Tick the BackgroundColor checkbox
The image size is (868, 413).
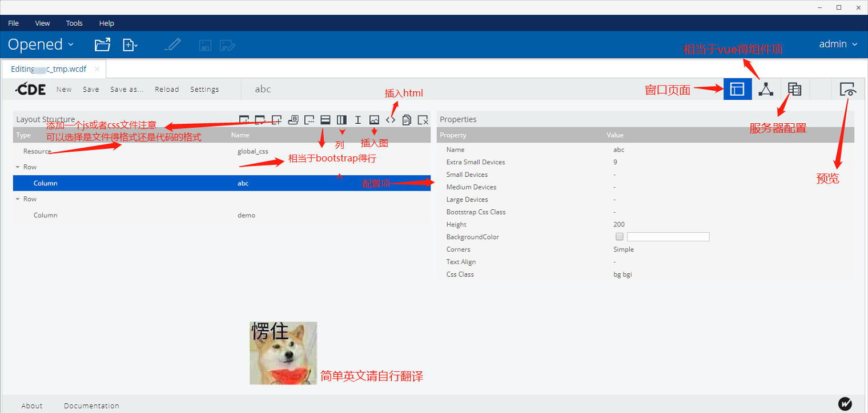pos(620,237)
